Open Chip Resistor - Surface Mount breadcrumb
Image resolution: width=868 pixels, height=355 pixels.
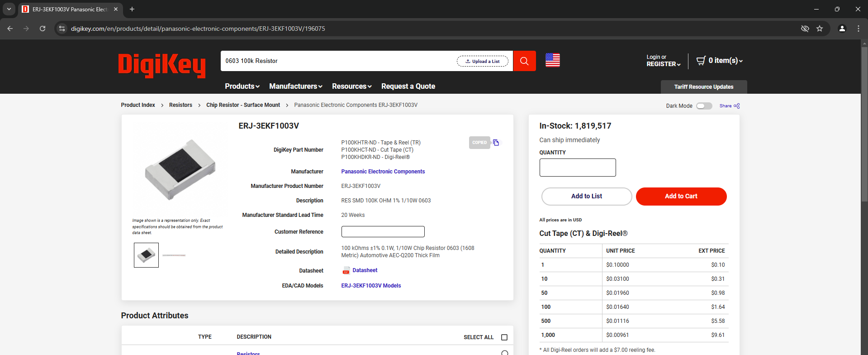243,105
